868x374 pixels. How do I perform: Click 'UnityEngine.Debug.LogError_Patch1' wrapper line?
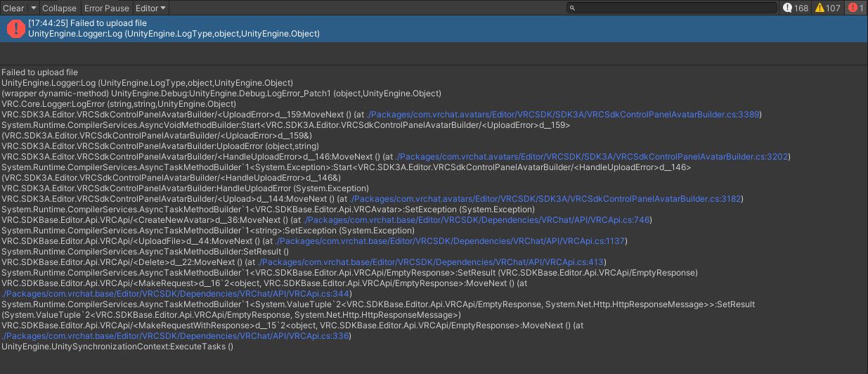tap(221, 93)
